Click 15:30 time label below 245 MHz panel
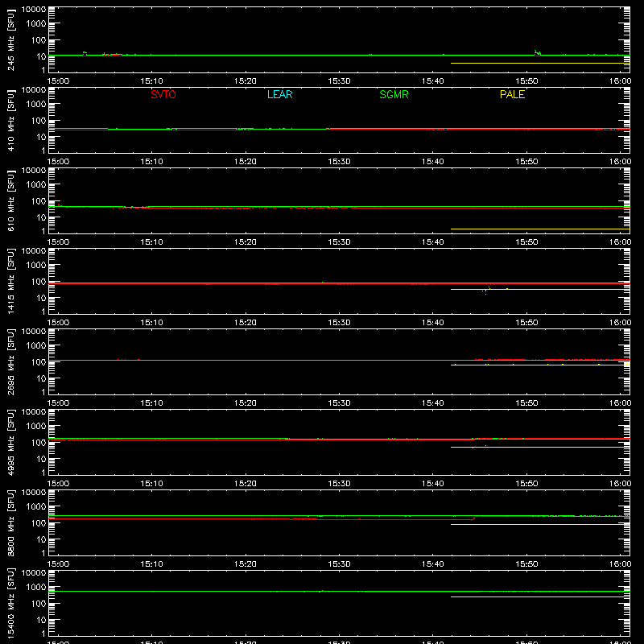644x644 pixels. tap(339, 81)
